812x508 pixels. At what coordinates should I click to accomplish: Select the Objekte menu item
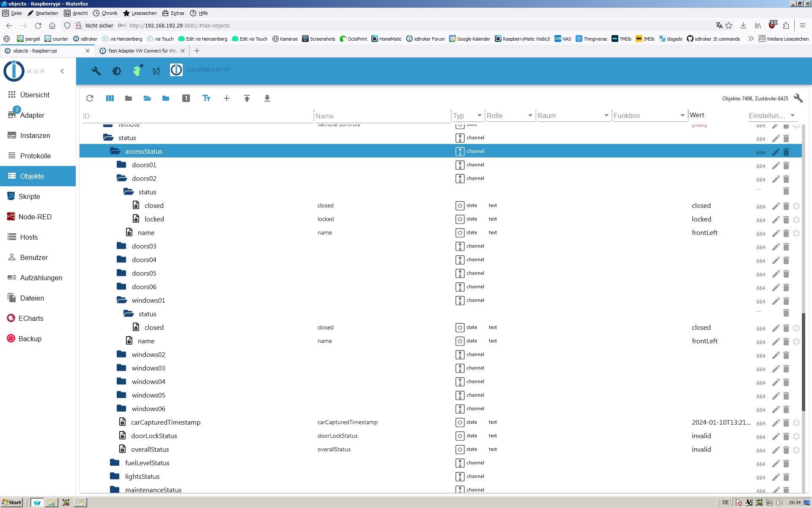coord(32,176)
